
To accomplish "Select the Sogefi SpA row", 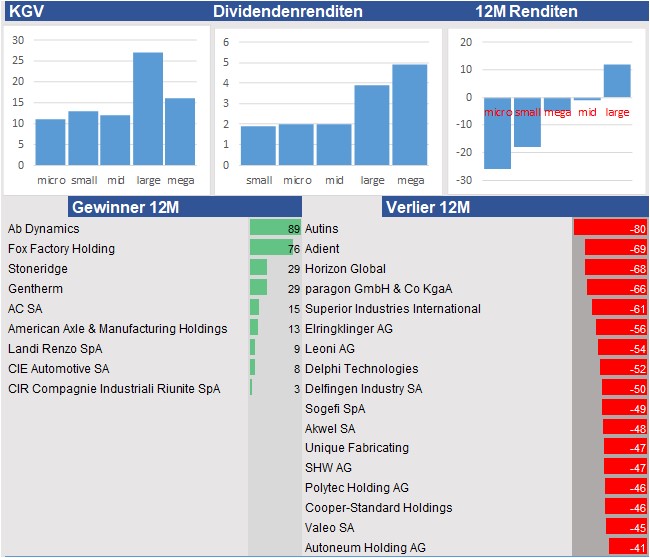I will pyautogui.click(x=476, y=408).
